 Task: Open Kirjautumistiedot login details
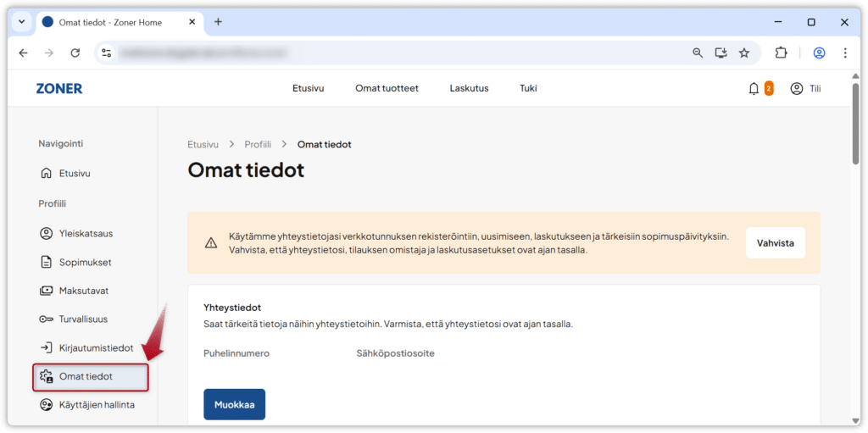96,348
